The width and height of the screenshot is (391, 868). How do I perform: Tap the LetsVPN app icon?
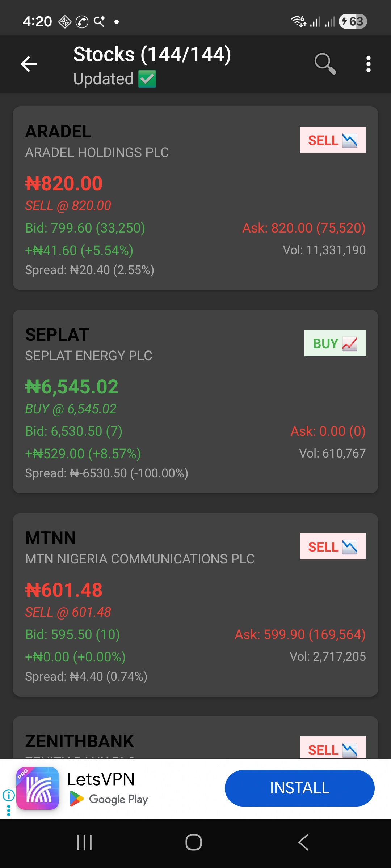pyautogui.click(x=38, y=788)
